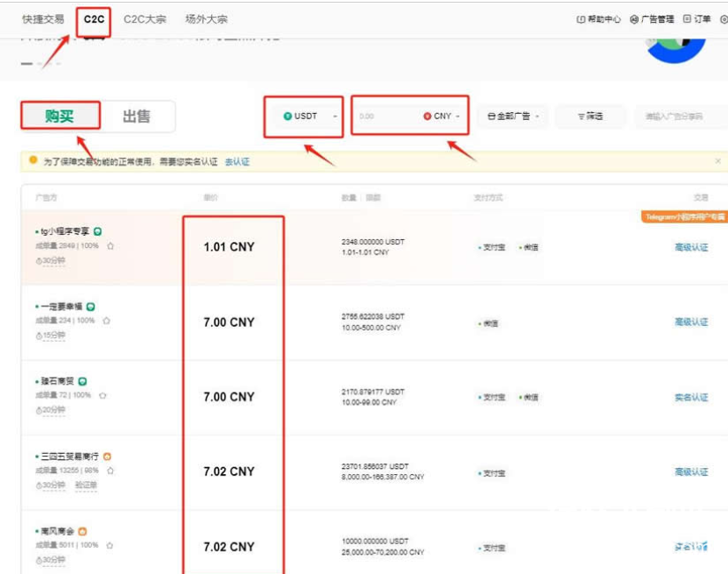
Task: Go to the C2C大宗 tab
Action: click(x=145, y=18)
